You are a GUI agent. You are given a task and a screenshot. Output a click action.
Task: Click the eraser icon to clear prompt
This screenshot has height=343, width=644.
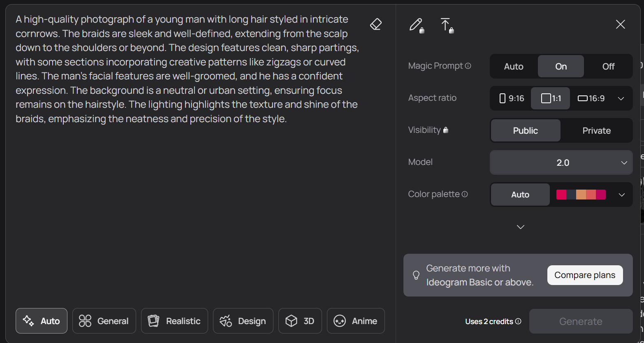(x=375, y=24)
